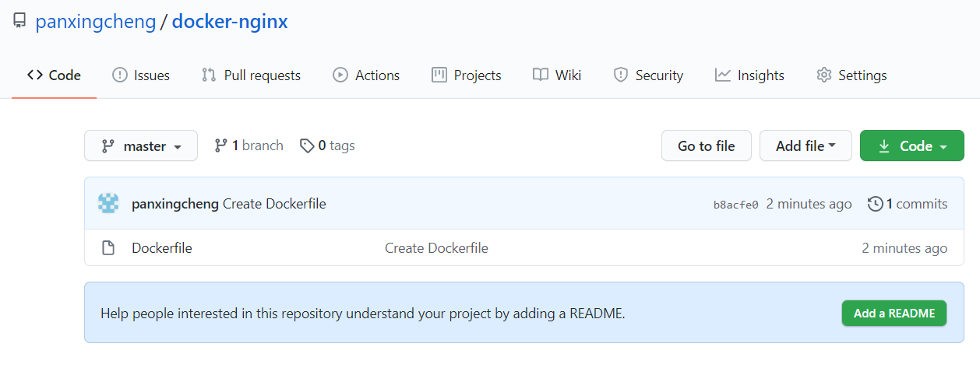The height and width of the screenshot is (368, 980).
Task: Open commit hash b8acfe0
Action: tap(736, 205)
